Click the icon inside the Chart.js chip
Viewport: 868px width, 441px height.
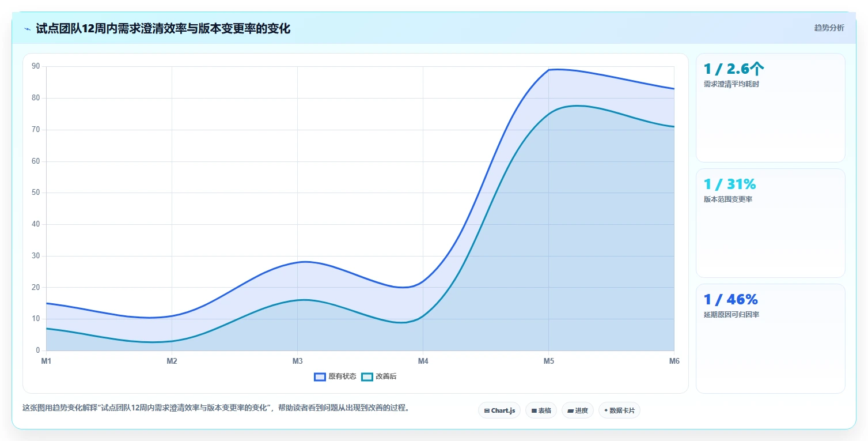click(x=487, y=411)
